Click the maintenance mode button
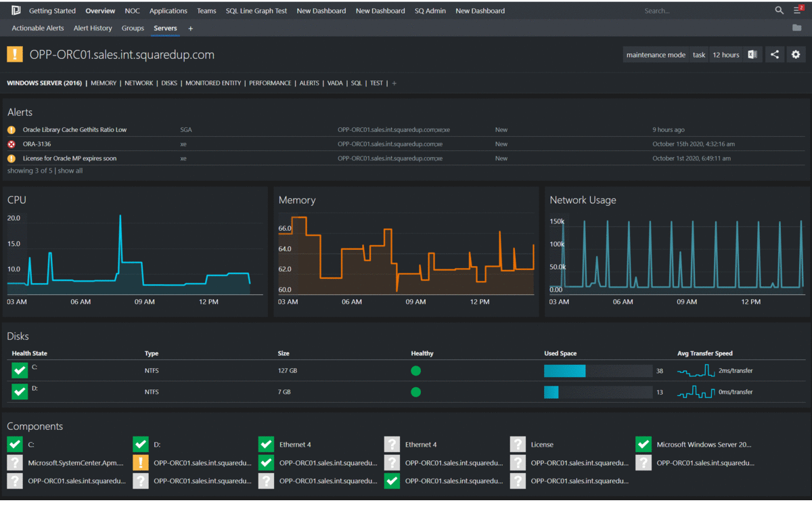 tap(656, 55)
